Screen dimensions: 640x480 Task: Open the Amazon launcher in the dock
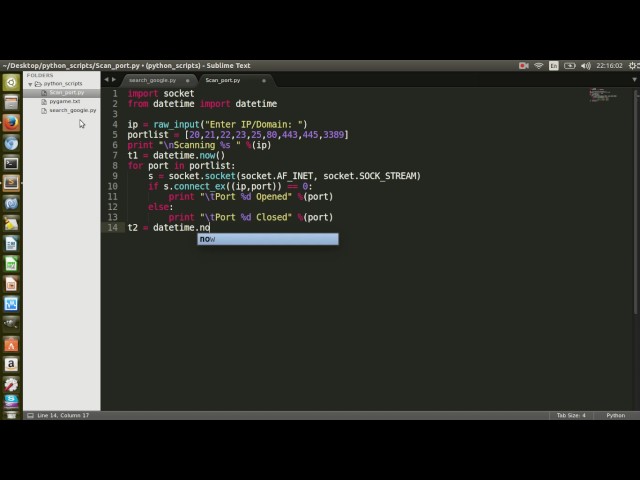click(11, 364)
